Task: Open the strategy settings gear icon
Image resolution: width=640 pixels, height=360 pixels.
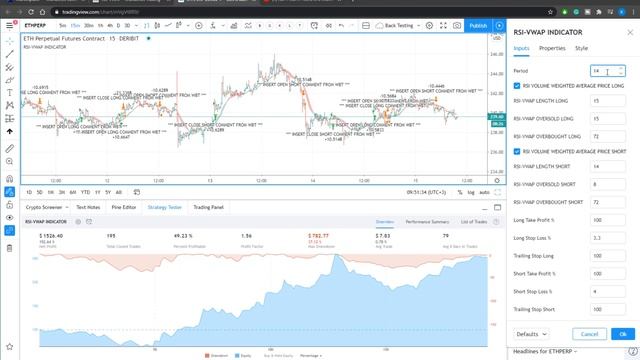Action: pos(78,222)
